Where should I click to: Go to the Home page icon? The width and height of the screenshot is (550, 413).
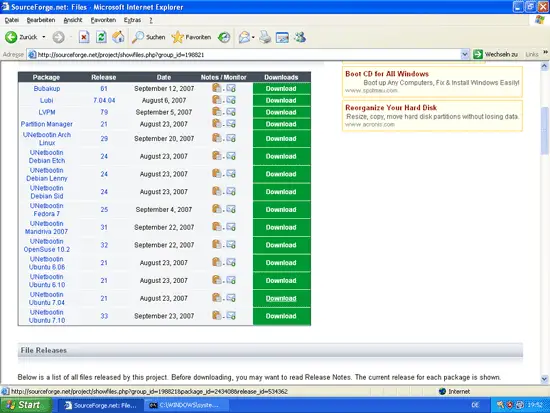click(119, 37)
